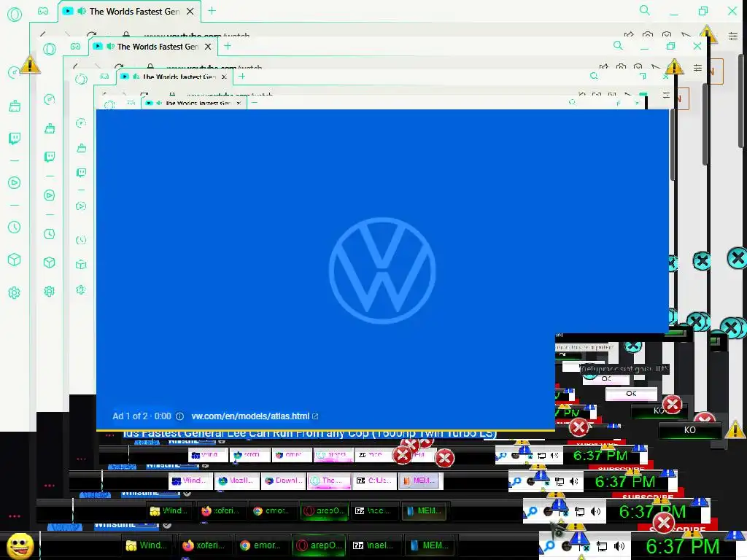
Task: Open GX Cleaner in second window sidebar
Action: tap(50, 128)
